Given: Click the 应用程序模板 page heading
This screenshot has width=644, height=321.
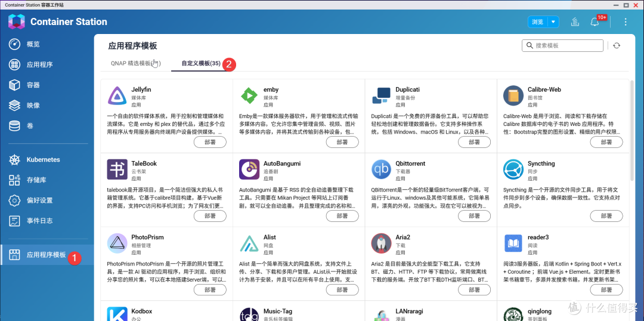Looking at the screenshot, I should [x=132, y=45].
